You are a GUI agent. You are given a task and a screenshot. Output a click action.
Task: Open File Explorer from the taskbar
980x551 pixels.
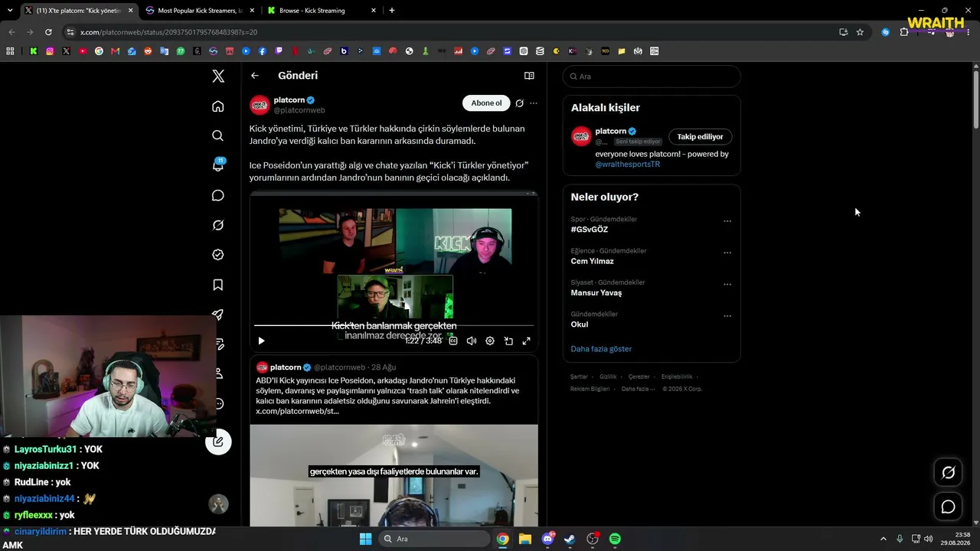(x=525, y=539)
